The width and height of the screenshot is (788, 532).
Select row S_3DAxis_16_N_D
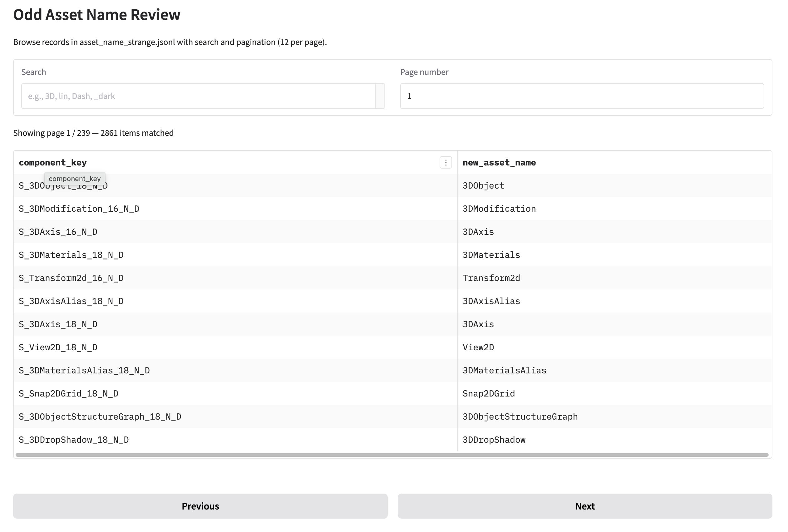click(135, 232)
